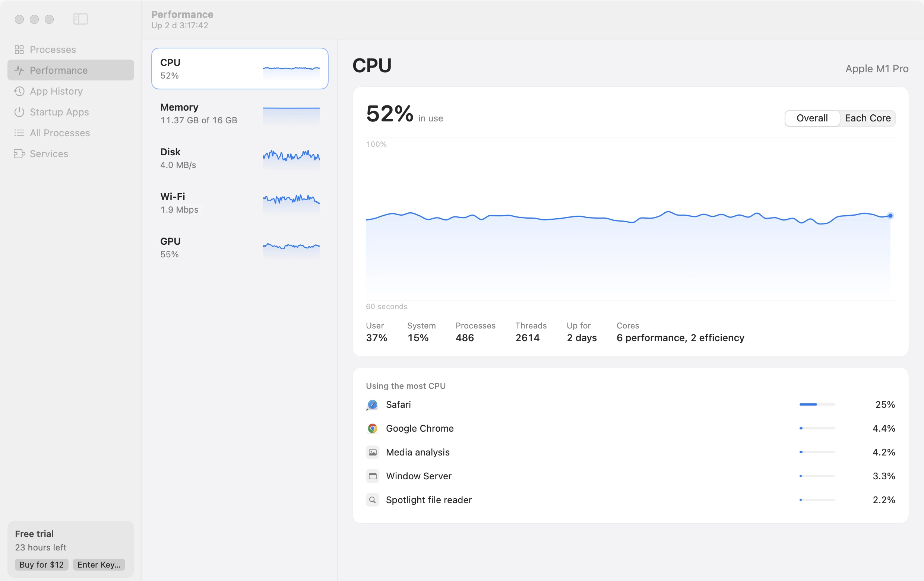Screen dimensions: 924x581
Task: Select the Wi-Fi performance card
Action: (x=240, y=203)
